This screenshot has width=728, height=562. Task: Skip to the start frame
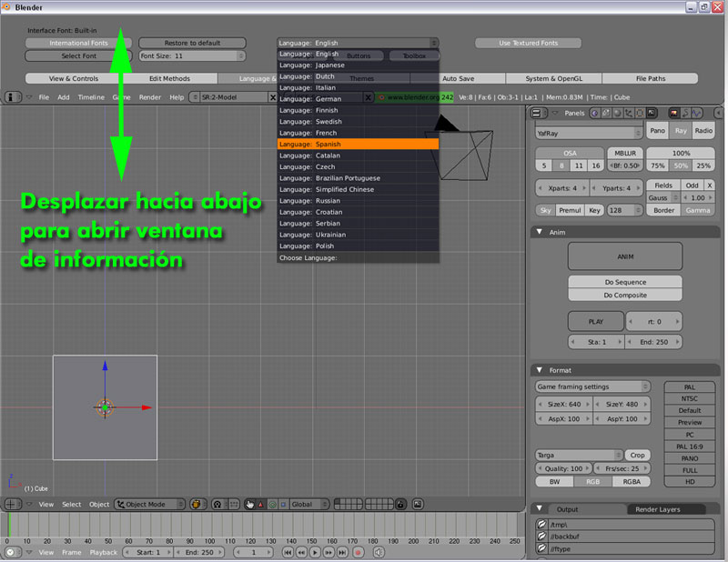(288, 552)
